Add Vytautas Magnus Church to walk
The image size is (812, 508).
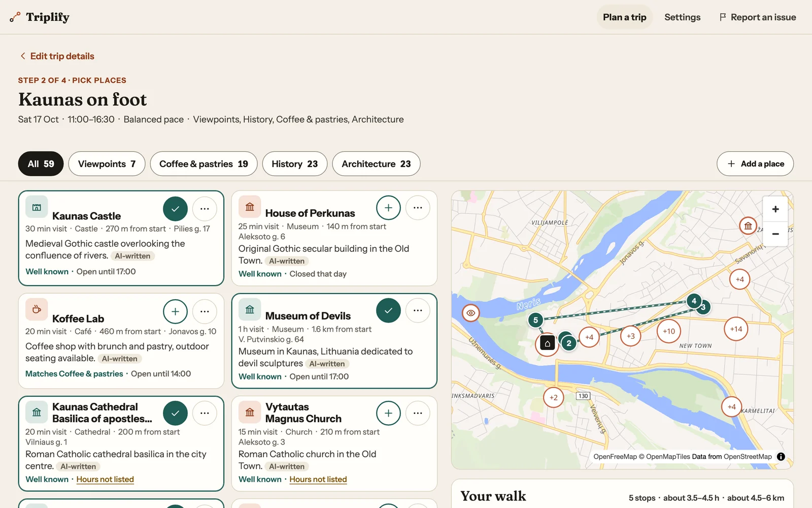point(388,413)
